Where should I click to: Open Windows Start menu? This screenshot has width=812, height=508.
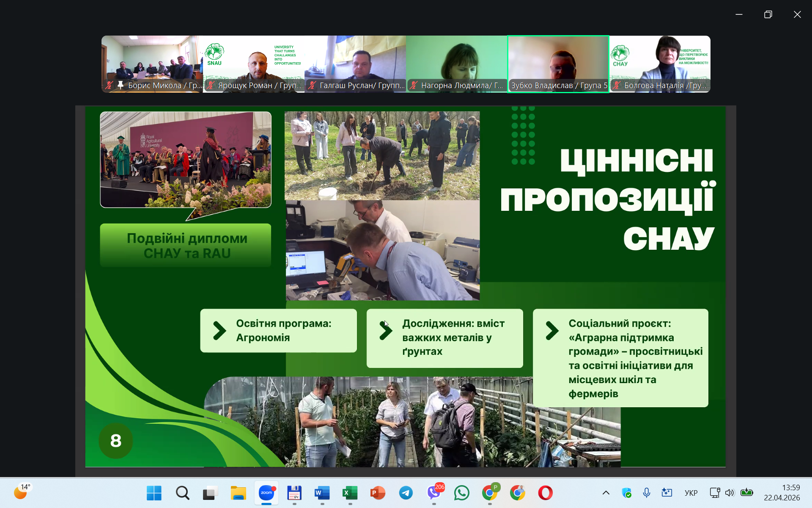pos(154,493)
